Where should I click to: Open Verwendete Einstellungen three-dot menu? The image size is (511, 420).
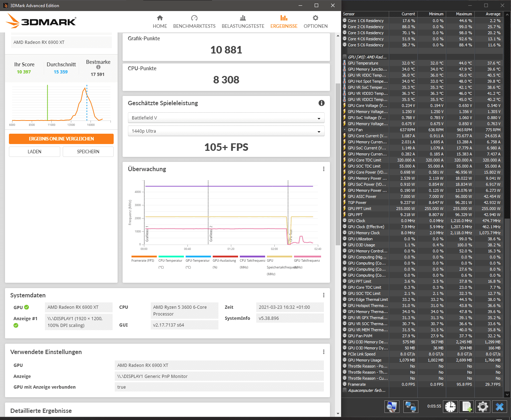324,352
